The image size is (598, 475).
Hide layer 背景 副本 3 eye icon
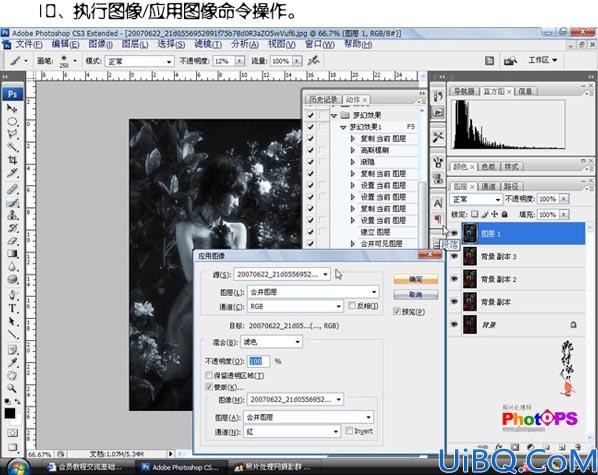point(454,256)
